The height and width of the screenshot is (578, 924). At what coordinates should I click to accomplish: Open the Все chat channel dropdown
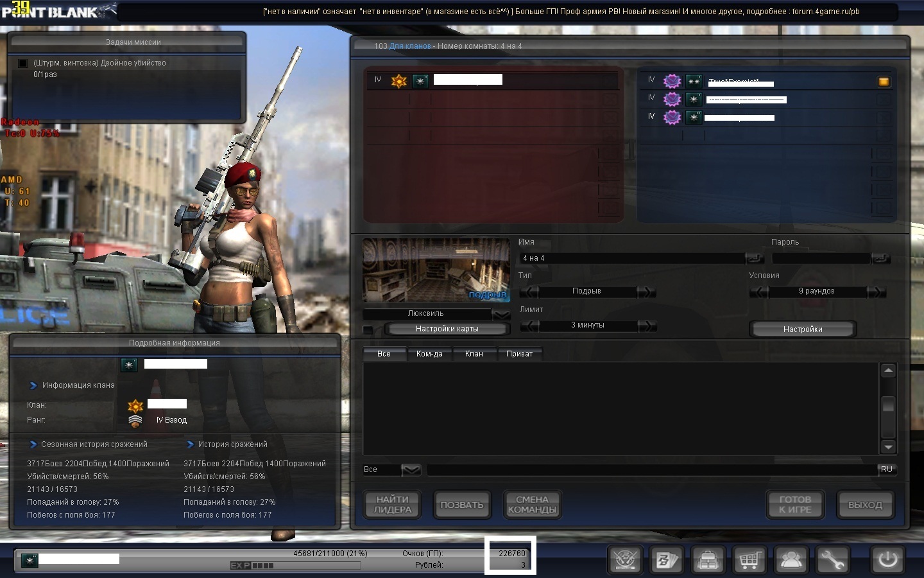[411, 470]
